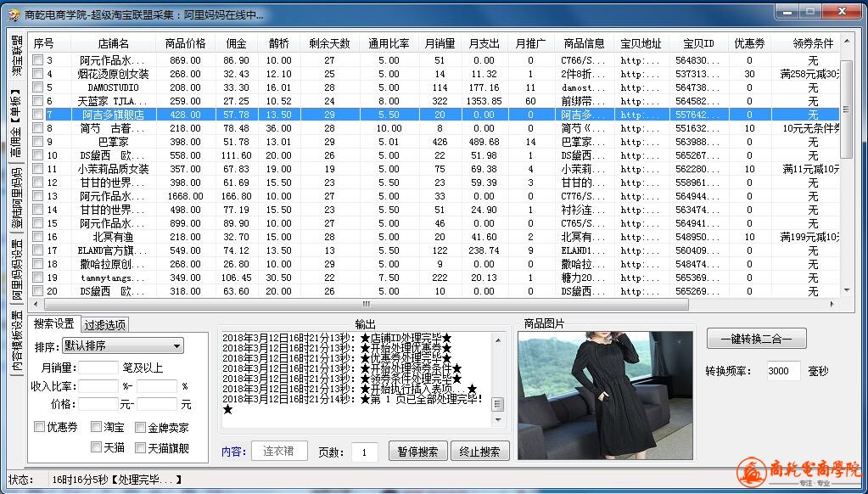Open the 排序 默认排序 dropdown
The width and height of the screenshot is (868, 494).
(123, 346)
